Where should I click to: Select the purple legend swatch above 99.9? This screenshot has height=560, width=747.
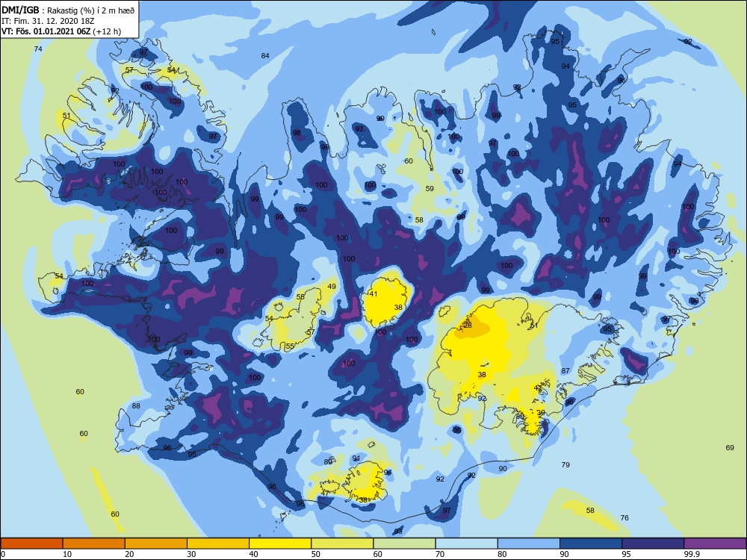coord(715,544)
